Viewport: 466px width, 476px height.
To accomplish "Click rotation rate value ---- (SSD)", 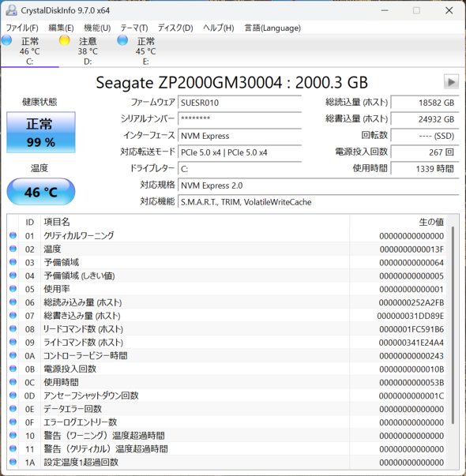I will pyautogui.click(x=425, y=136).
